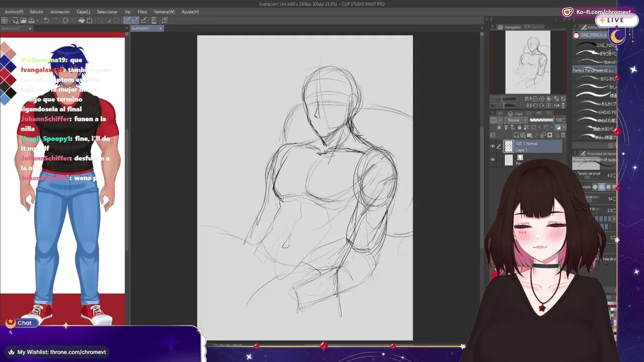Click the Navigator reset zoom (100%) icon
The height and width of the screenshot is (362, 644).
pyautogui.click(x=548, y=99)
